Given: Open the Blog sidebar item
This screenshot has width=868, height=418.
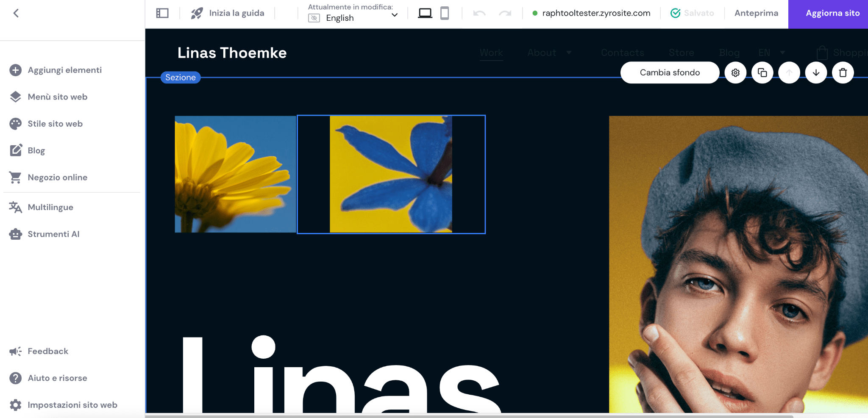Looking at the screenshot, I should pos(36,150).
